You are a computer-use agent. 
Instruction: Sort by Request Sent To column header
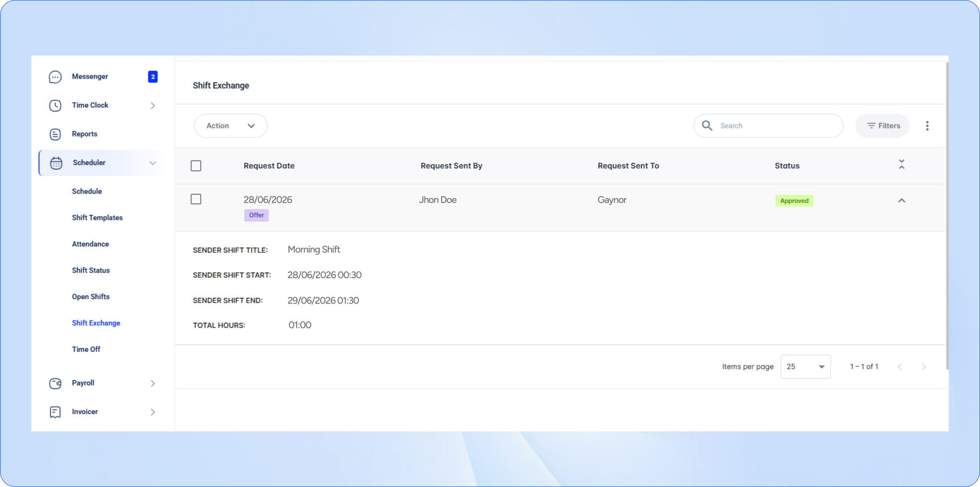coord(628,166)
